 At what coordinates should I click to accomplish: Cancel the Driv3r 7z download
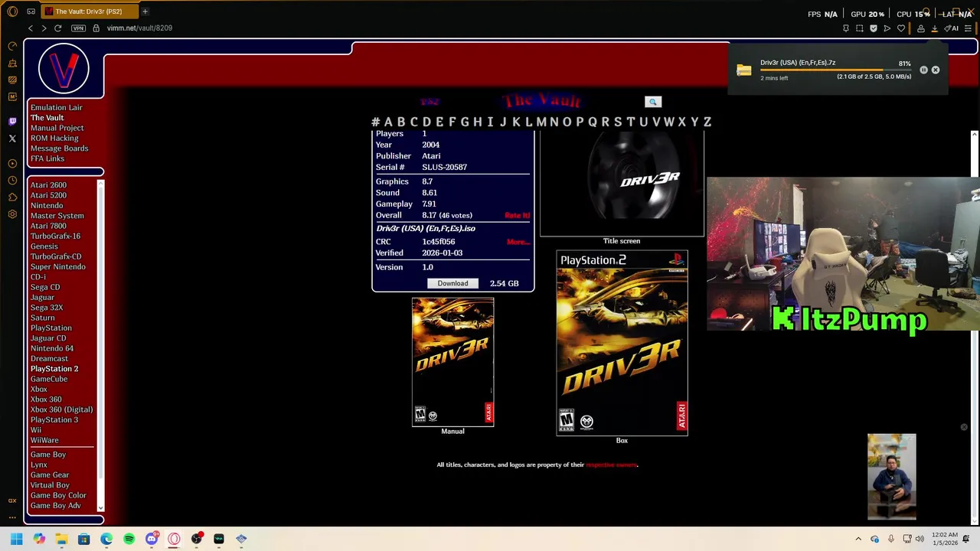[936, 70]
